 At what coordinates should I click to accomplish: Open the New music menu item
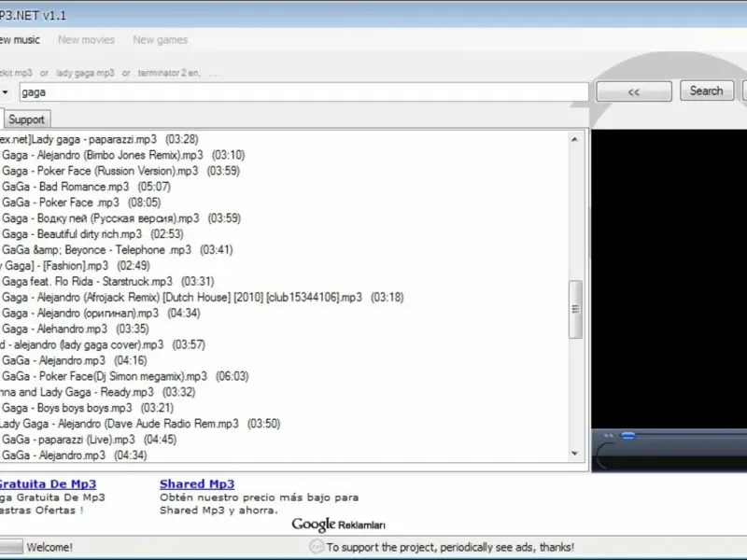click(20, 39)
